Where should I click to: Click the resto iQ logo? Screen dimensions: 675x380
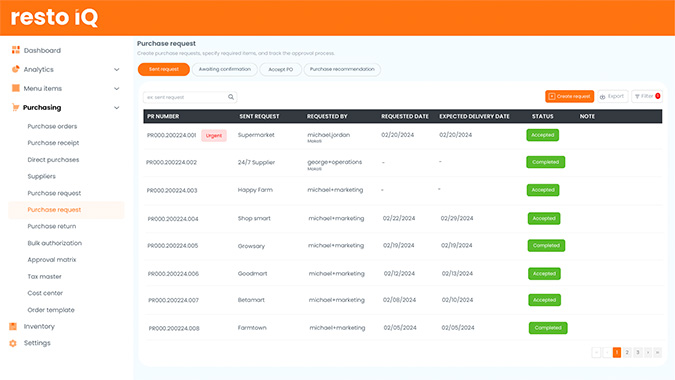click(x=54, y=18)
